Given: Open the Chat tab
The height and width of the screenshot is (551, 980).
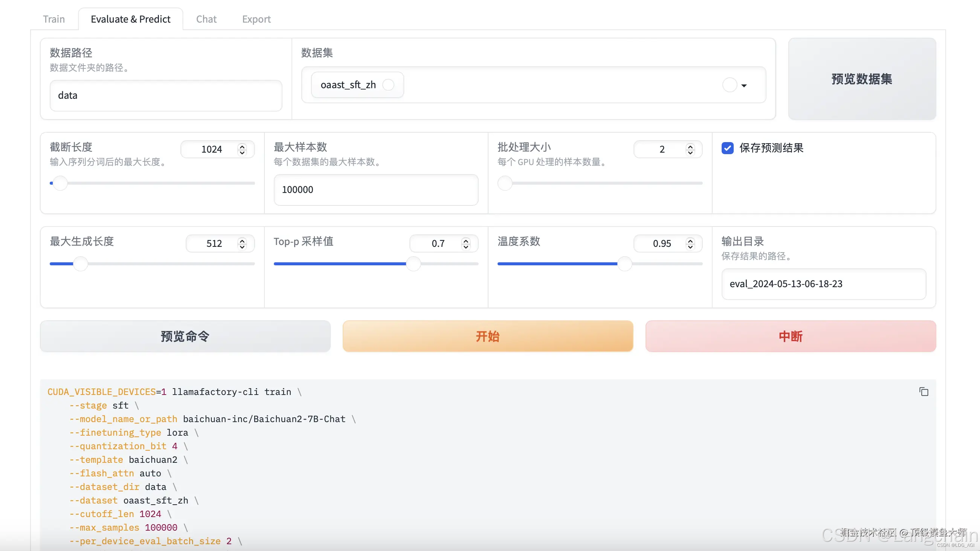Looking at the screenshot, I should click(206, 19).
